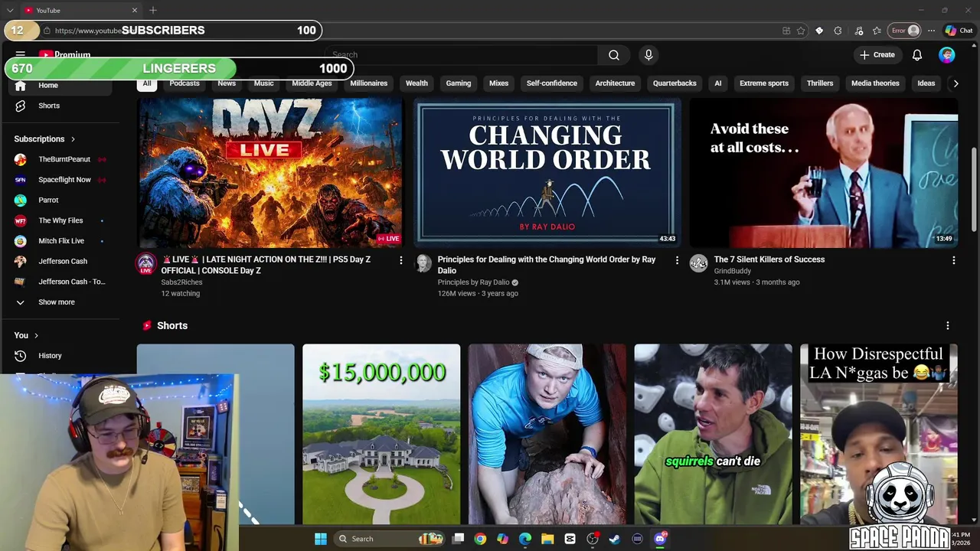
Task: Click the YouTube search input field
Action: click(459, 55)
